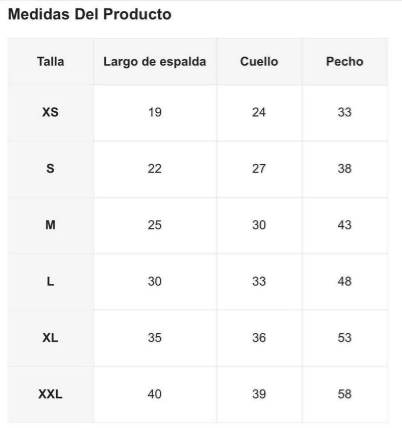Select the XS size row label
The image size is (402, 428).
(x=50, y=112)
